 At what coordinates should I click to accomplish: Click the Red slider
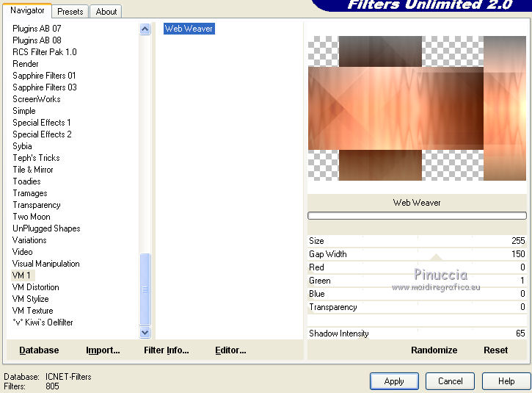(417, 267)
